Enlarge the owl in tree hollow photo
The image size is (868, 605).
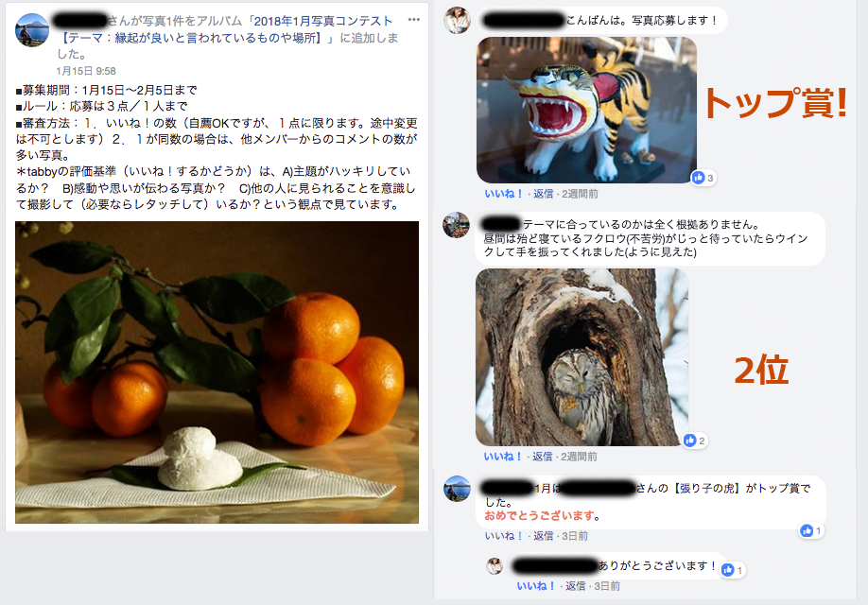point(582,357)
